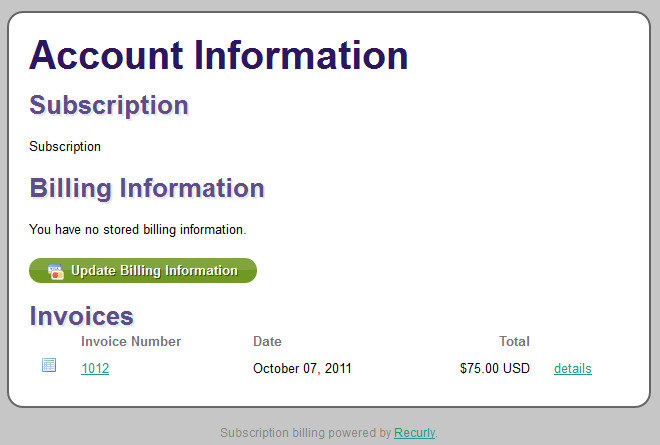Click the Date column header
This screenshot has height=445, width=660.
click(267, 341)
